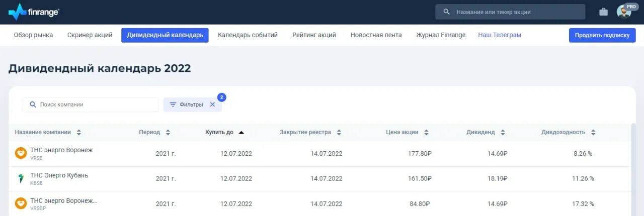Click ticker KBSB

coord(36,183)
